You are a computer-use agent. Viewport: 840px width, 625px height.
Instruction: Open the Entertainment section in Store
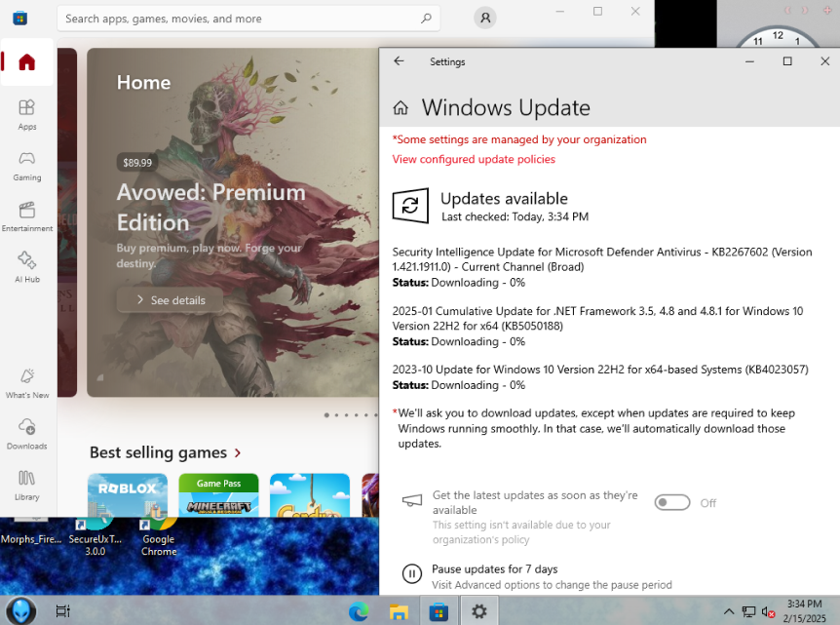tap(26, 216)
